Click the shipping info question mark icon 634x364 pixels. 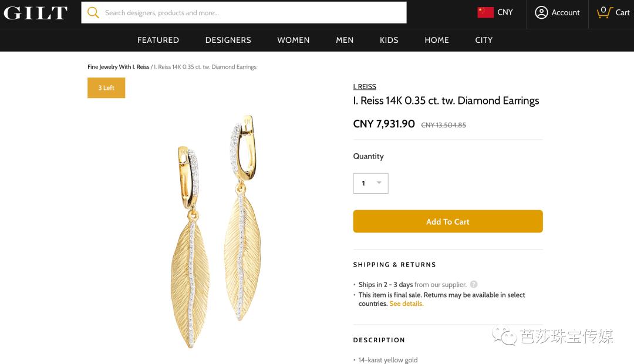click(474, 285)
